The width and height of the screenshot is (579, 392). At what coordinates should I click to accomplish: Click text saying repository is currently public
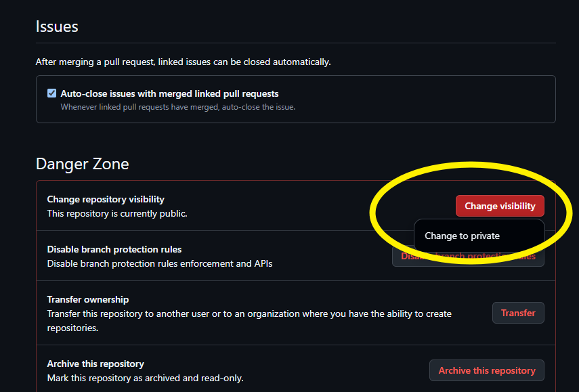[117, 214]
